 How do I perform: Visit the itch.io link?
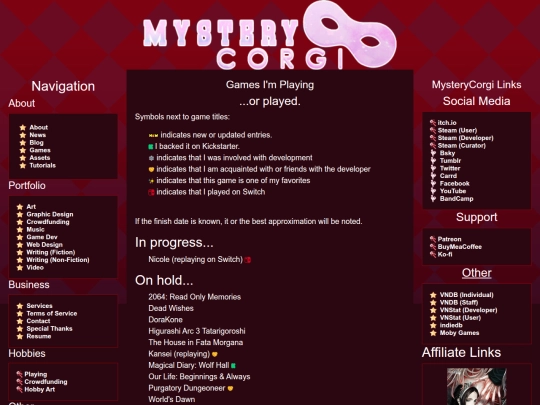(x=447, y=123)
